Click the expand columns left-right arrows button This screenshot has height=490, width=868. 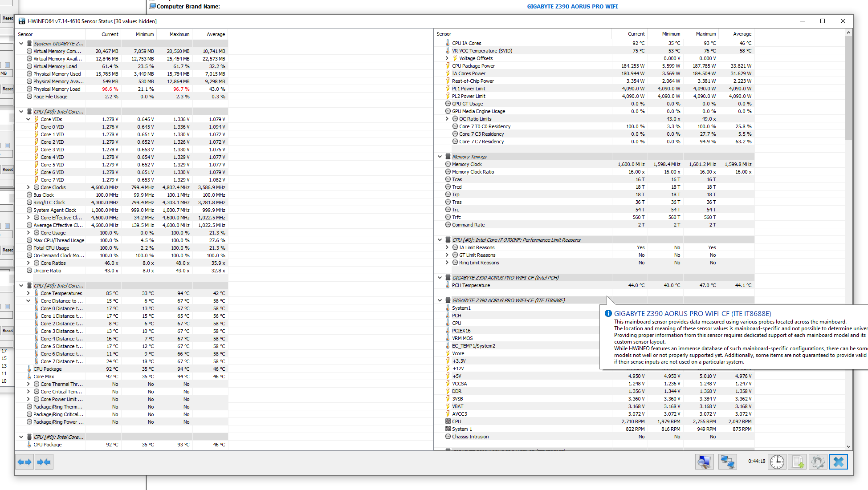[x=24, y=462]
